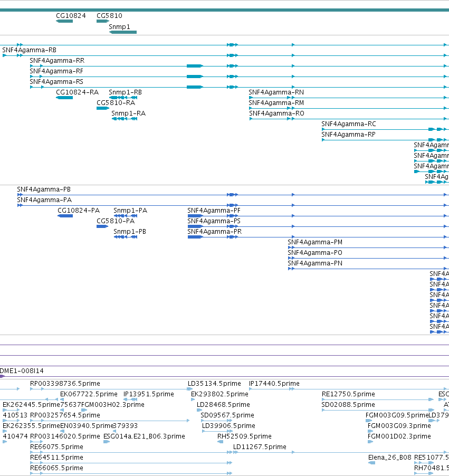Click the SNF4Agamma-PM protein label
Image resolution: width=449 pixels, height=476 pixels.
click(315, 242)
